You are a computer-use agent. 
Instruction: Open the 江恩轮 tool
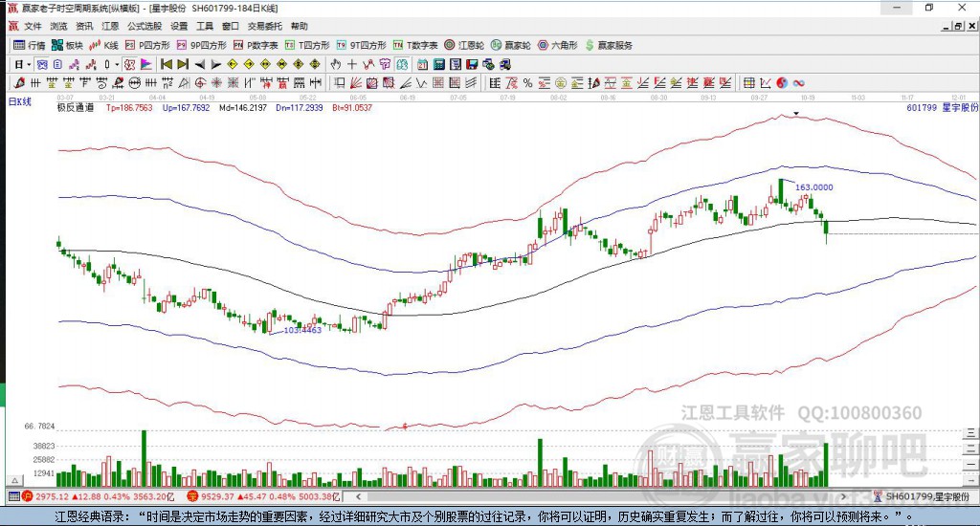[464, 45]
